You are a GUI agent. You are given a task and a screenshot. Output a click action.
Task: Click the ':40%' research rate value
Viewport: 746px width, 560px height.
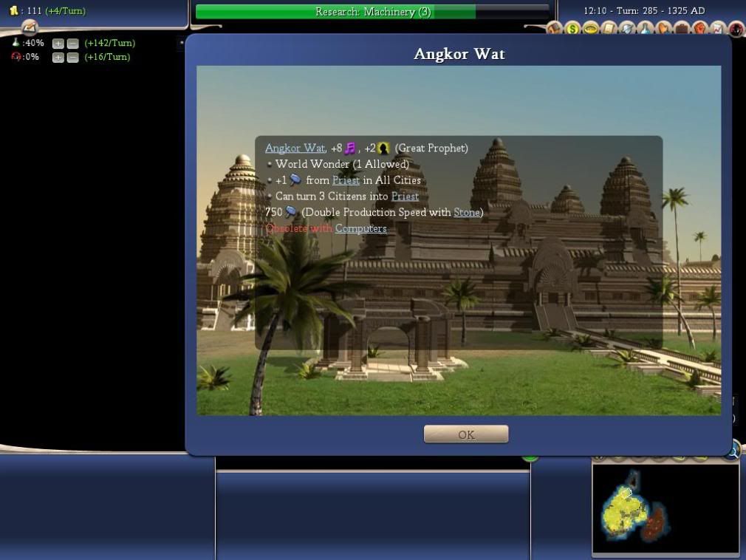[x=32, y=43]
